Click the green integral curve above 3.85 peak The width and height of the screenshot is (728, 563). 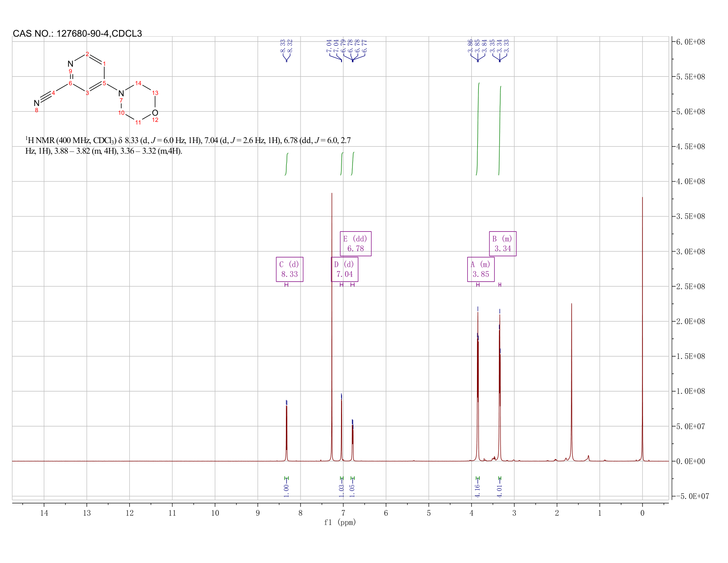(478, 129)
